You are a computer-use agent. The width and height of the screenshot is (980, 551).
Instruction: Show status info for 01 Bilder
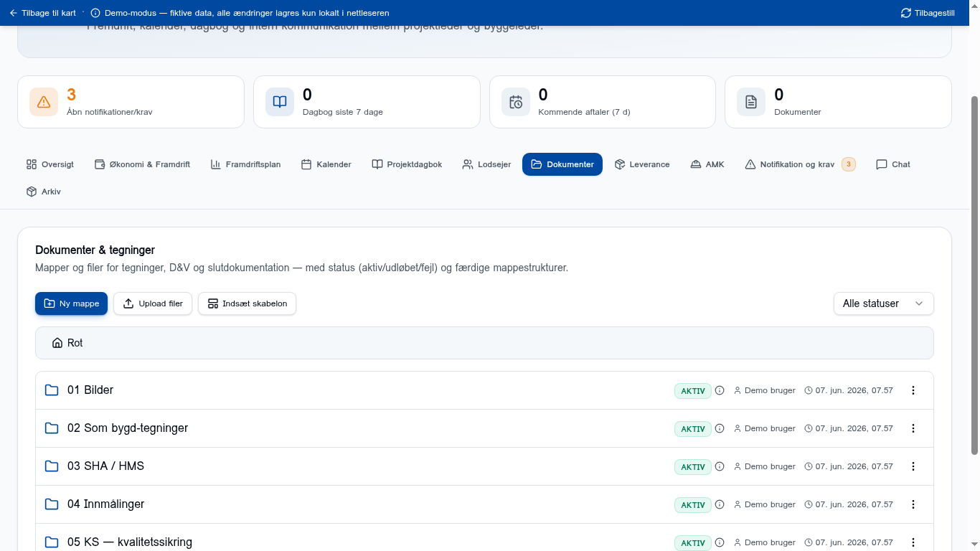pyautogui.click(x=720, y=391)
